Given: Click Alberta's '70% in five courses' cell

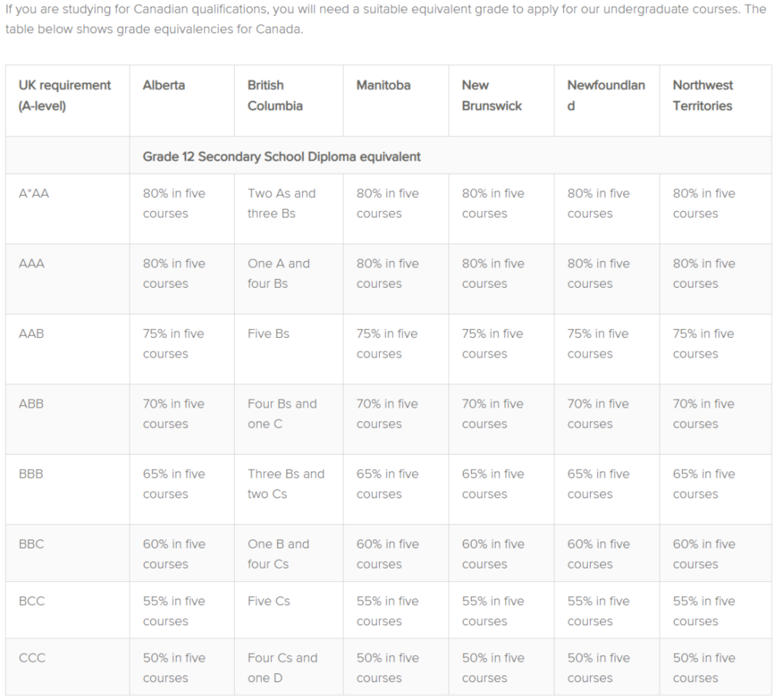Looking at the screenshot, I should click(x=182, y=419).
